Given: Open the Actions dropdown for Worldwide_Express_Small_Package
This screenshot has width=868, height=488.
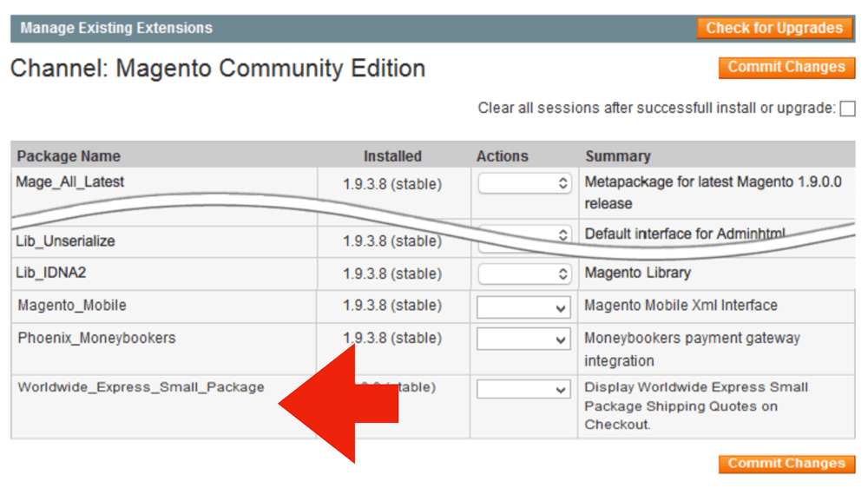Looking at the screenshot, I should tap(523, 389).
